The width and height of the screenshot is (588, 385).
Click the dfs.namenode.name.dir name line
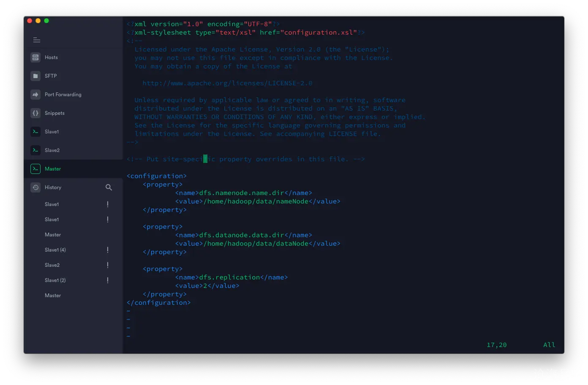point(244,193)
